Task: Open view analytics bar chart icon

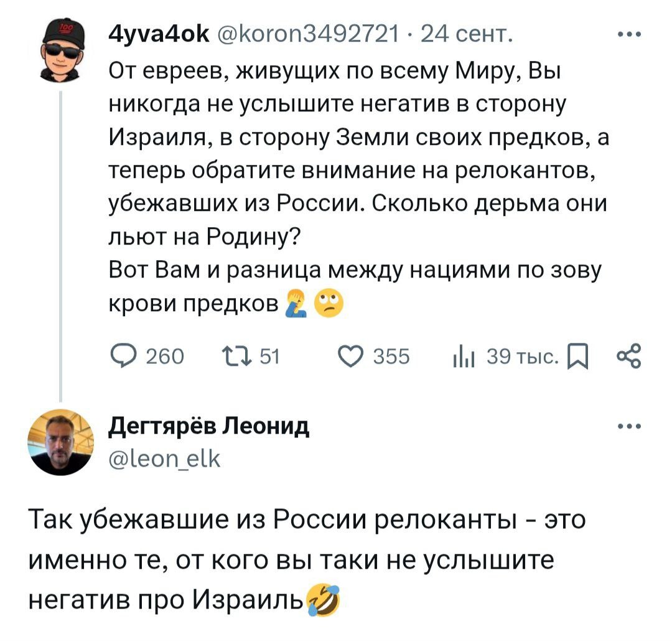Action: [465, 357]
